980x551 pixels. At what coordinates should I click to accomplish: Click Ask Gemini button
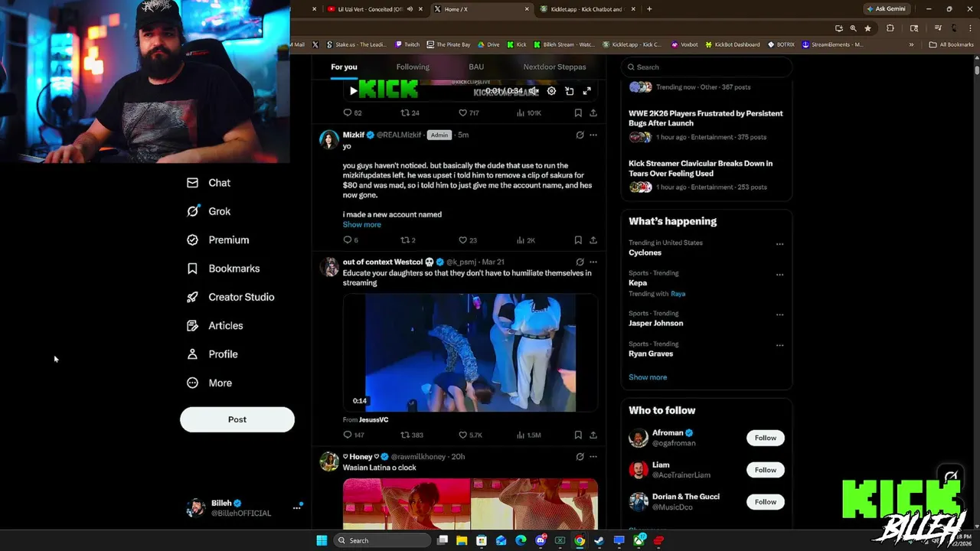pyautogui.click(x=886, y=9)
